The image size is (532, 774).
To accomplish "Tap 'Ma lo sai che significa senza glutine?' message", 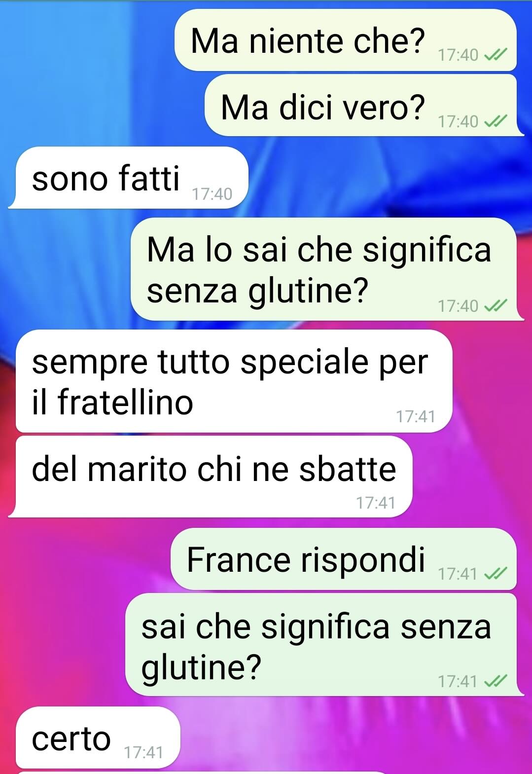I will pyautogui.click(x=324, y=269).
